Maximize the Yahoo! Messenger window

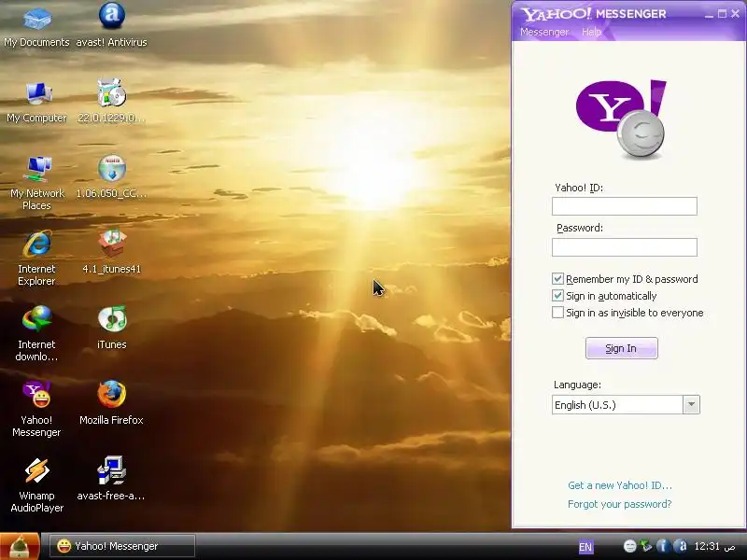tap(722, 14)
